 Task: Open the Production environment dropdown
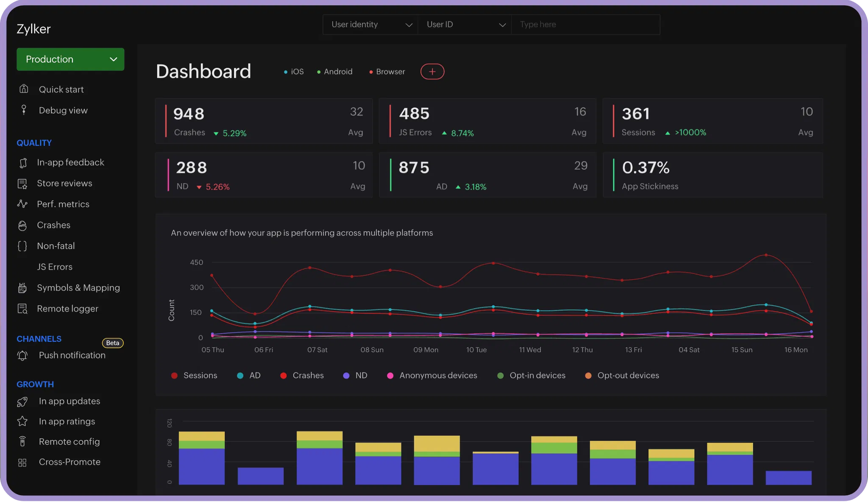point(70,59)
